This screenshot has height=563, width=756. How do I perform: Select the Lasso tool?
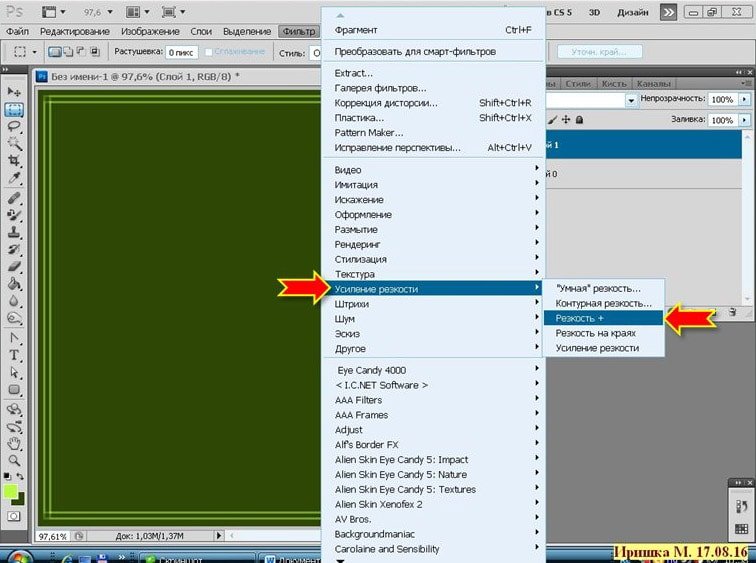tap(15, 127)
